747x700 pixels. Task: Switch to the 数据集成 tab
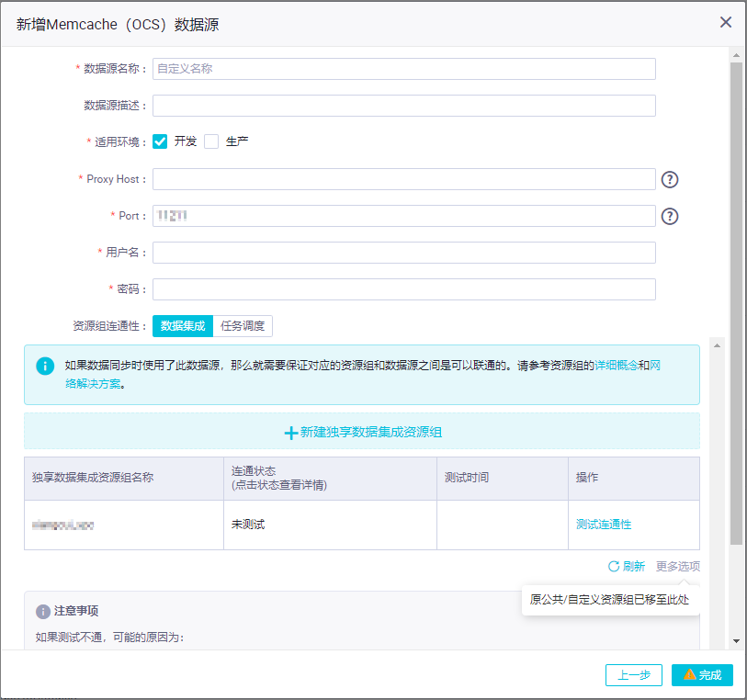pyautogui.click(x=183, y=326)
